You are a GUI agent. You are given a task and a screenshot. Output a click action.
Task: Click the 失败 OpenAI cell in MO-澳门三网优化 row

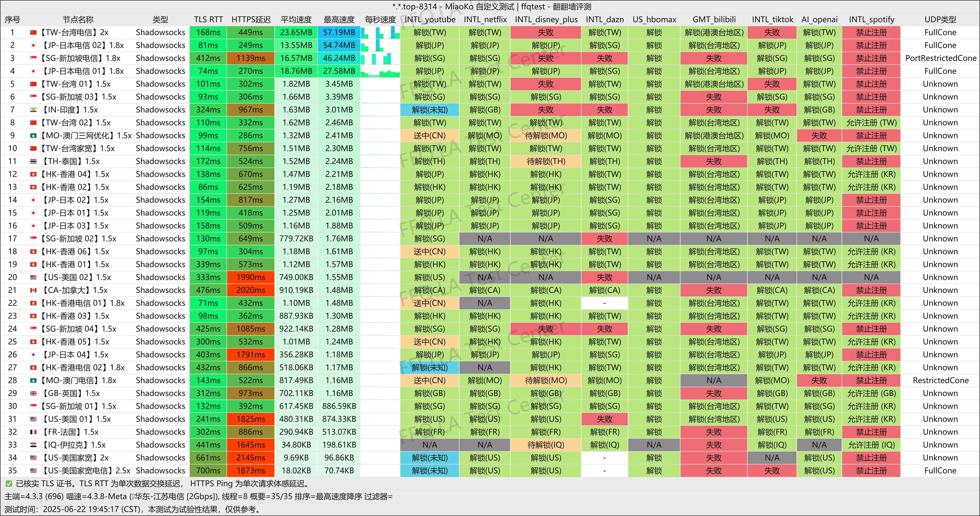819,136
